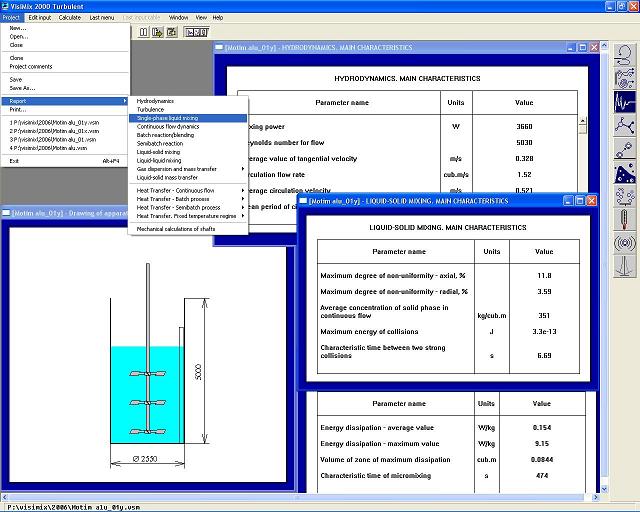The width and height of the screenshot is (640, 512).
Task: Expand Heat Transfer. Fixed temperature regime submenu
Action: coord(242,216)
